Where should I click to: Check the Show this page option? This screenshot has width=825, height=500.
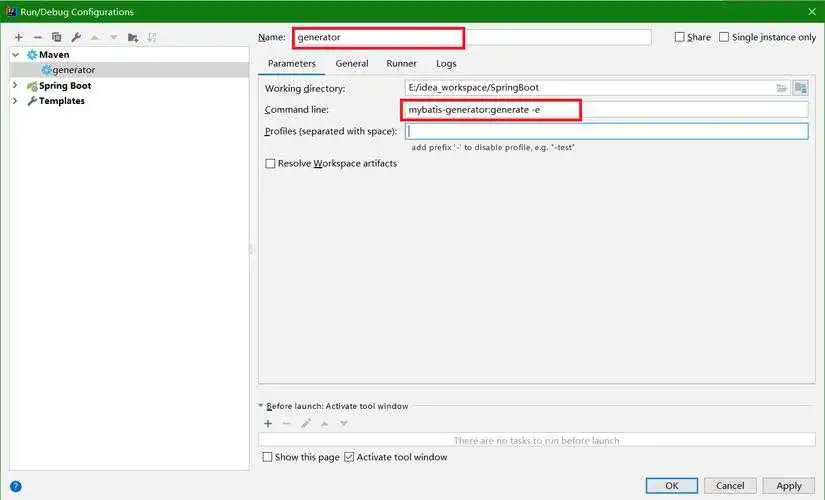point(267,457)
